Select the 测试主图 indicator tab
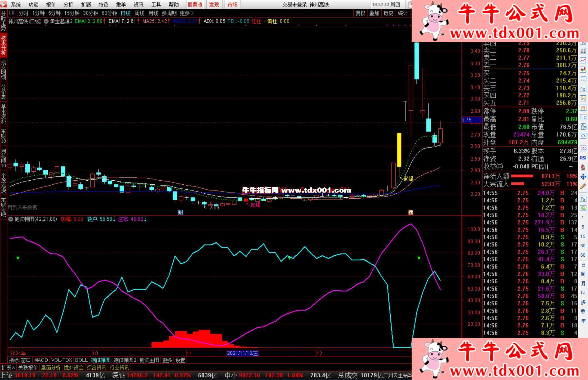The image size is (588, 380). pyautogui.click(x=149, y=360)
